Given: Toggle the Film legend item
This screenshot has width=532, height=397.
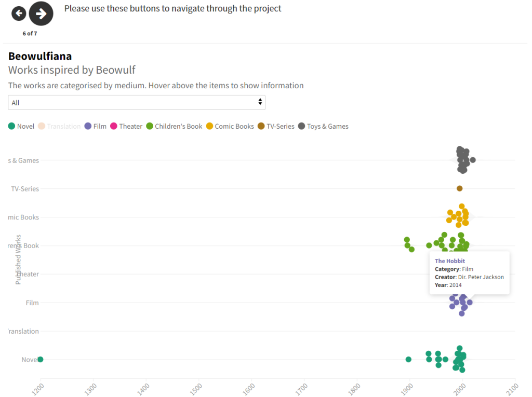Looking at the screenshot, I should click(96, 126).
